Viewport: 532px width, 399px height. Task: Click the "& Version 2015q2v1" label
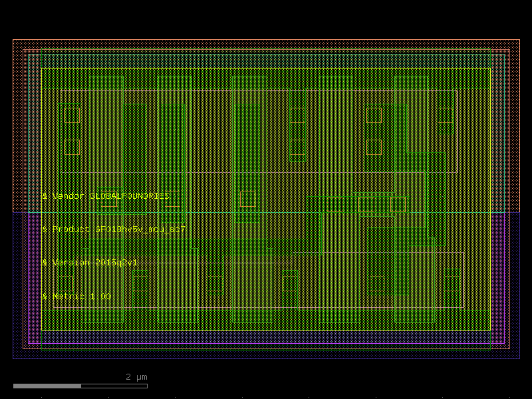pos(90,263)
